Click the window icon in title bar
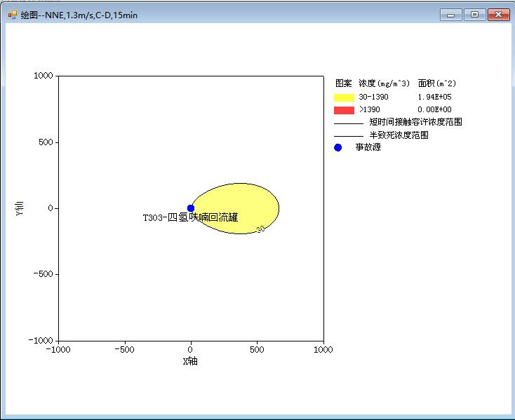Image resolution: width=515 pixels, height=420 pixels. [13, 15]
